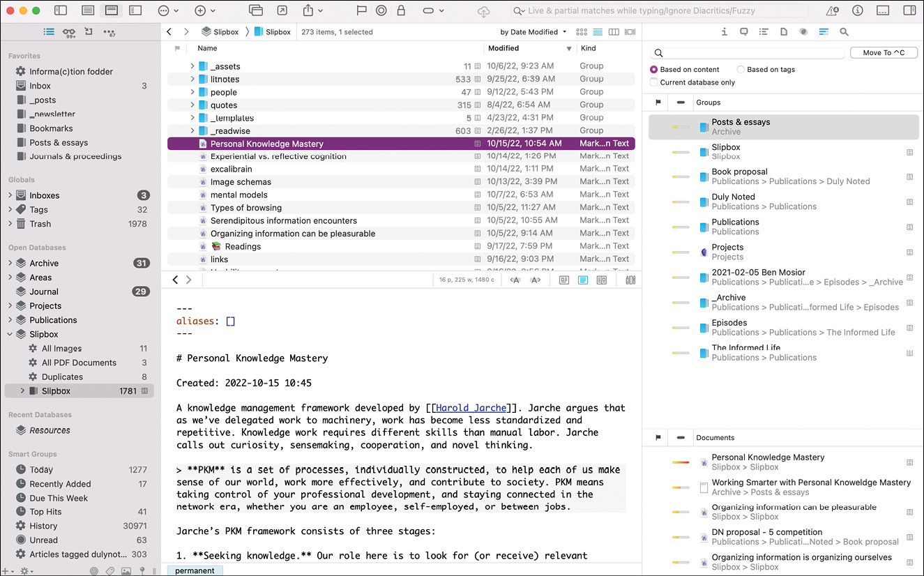Click the See Also search input field
This screenshot has width=924, height=576.
pyautogui.click(x=746, y=53)
